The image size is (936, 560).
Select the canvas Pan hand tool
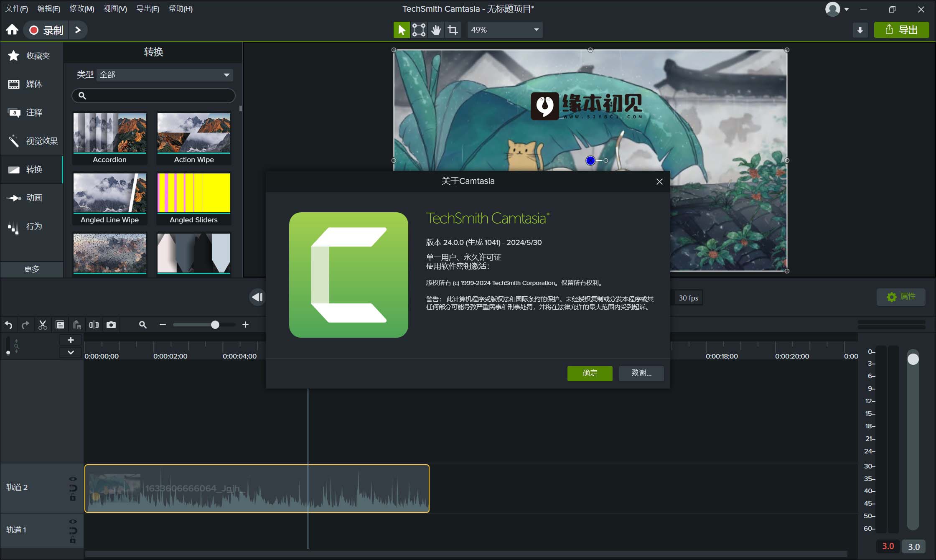tap(436, 30)
